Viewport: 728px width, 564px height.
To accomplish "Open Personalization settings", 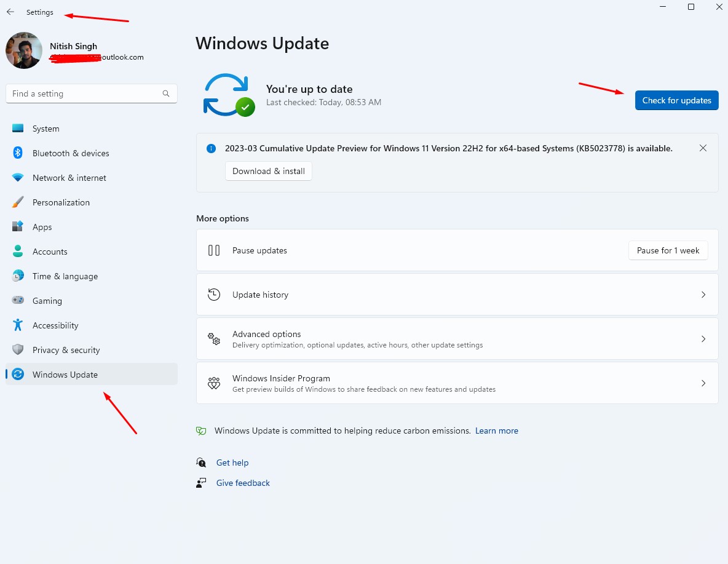I will (92, 202).
